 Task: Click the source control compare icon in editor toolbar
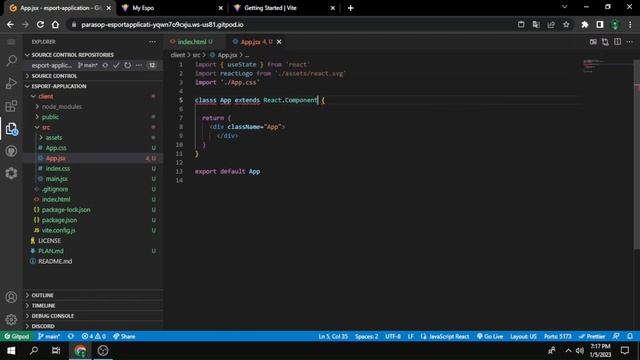605,42
